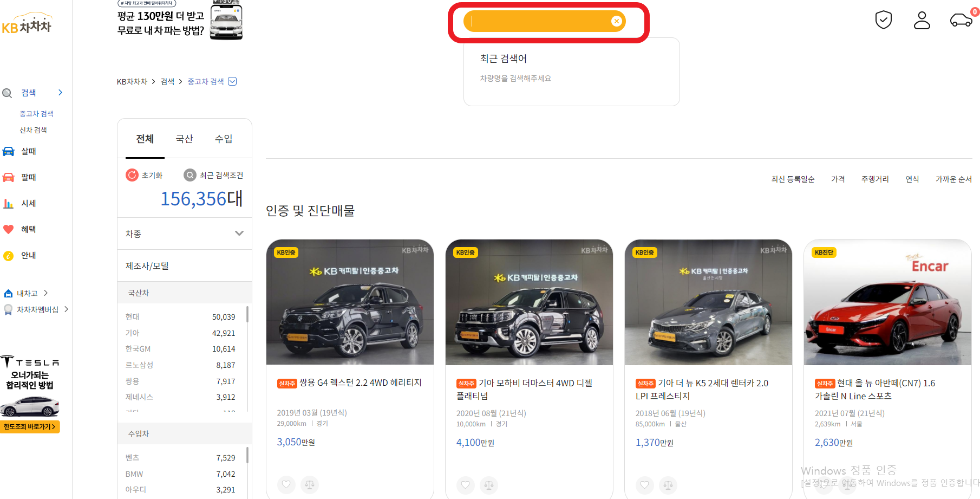Select 한국GM manufacturer row

[x=180, y=349]
